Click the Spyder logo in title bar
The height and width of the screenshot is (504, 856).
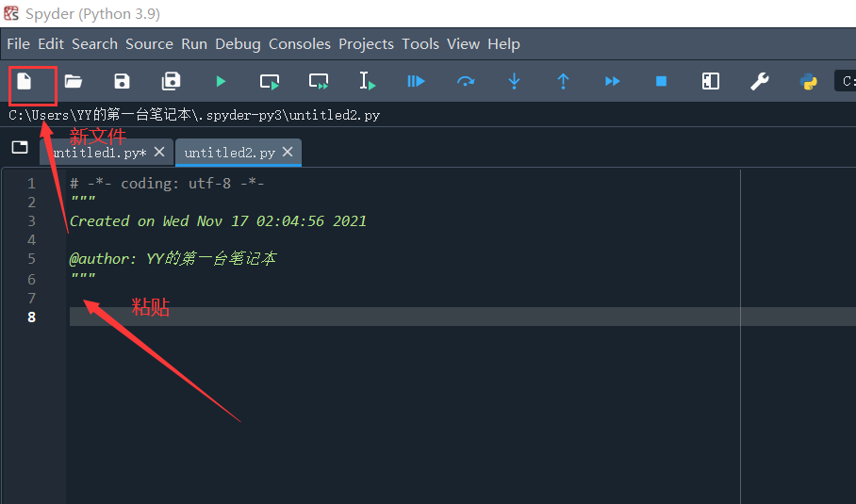click(11, 13)
